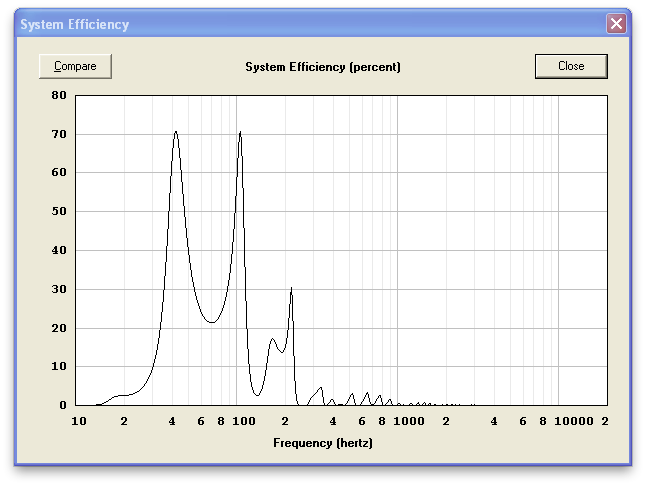Image resolution: width=646 pixels, height=486 pixels.
Task: Close the window with the red X
Action: tap(616, 23)
